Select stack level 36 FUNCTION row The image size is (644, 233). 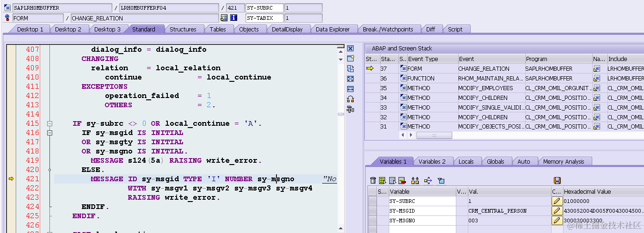pyautogui.click(x=504, y=78)
